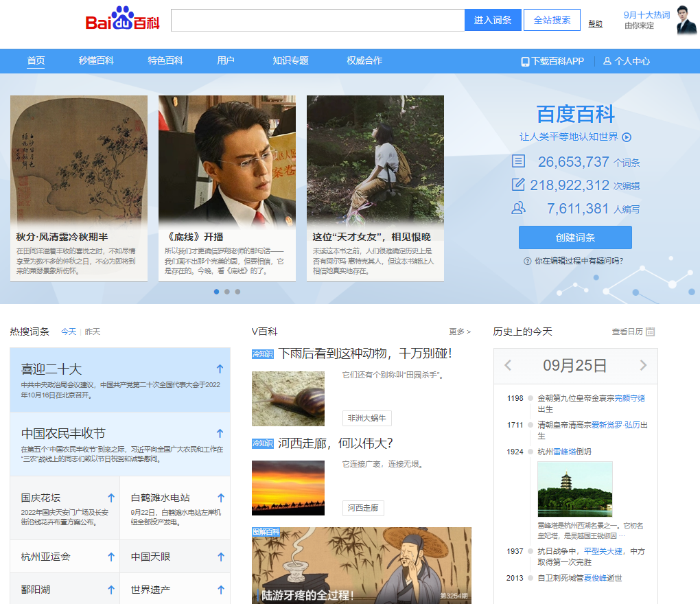Click the Baidu Baike logo
The image size is (700, 604).
[x=122, y=19]
